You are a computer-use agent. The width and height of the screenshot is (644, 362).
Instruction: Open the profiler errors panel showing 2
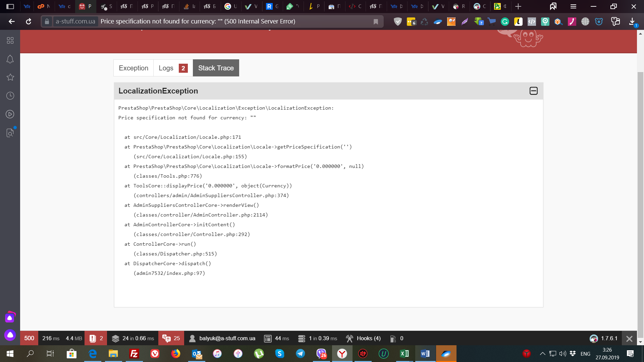click(96, 338)
